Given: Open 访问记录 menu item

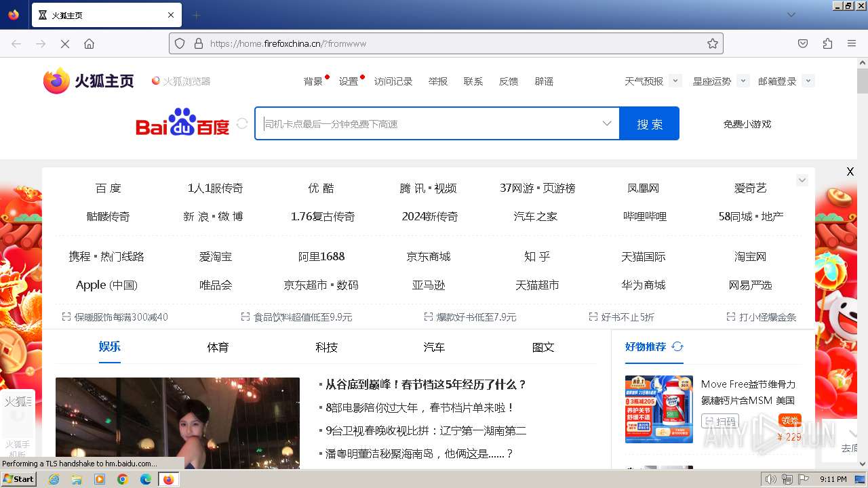Looking at the screenshot, I should coord(393,81).
